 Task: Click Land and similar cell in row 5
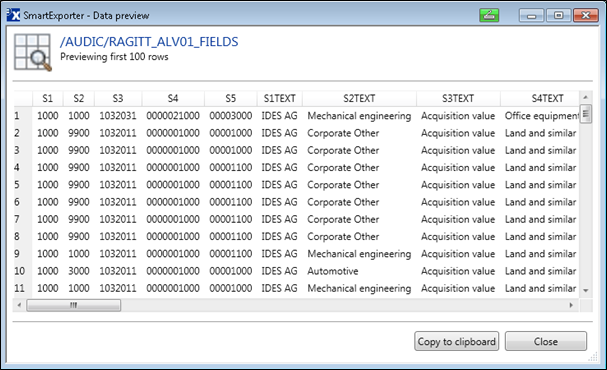[540, 185]
